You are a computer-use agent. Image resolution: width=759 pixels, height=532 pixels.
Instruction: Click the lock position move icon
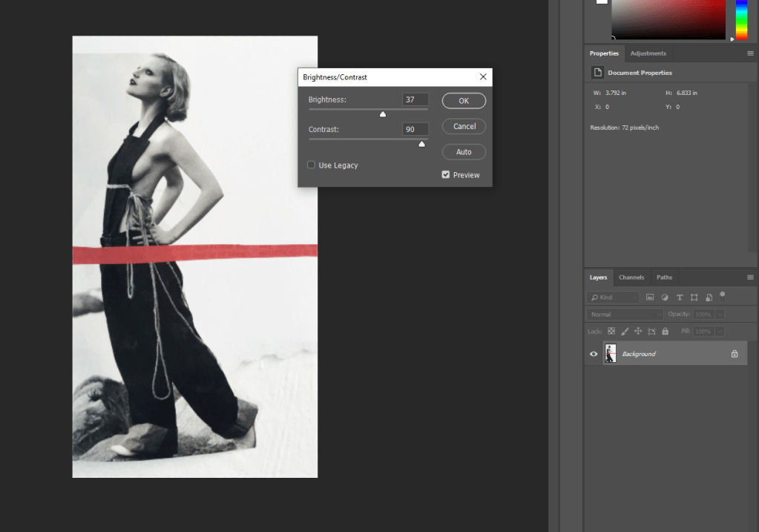coord(638,331)
